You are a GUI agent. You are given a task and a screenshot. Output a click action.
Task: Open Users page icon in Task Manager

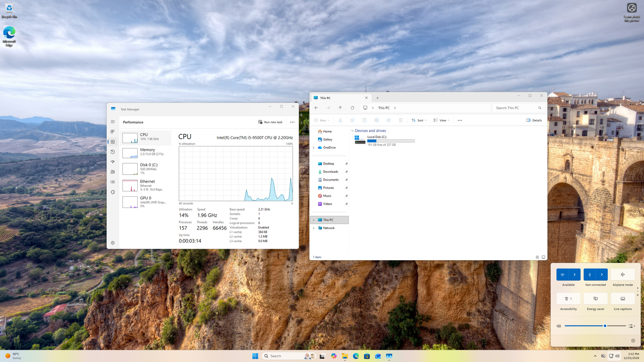tap(113, 172)
